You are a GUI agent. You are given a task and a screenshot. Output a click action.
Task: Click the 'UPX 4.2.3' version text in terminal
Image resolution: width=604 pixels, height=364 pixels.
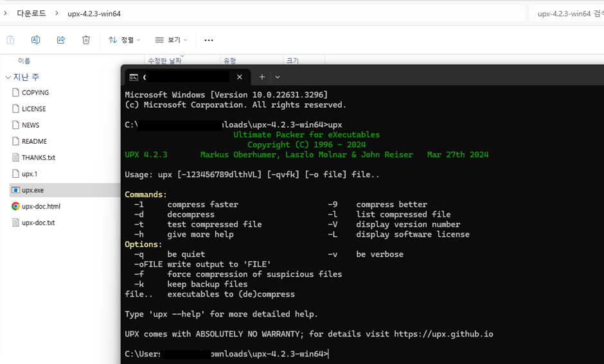[146, 155]
